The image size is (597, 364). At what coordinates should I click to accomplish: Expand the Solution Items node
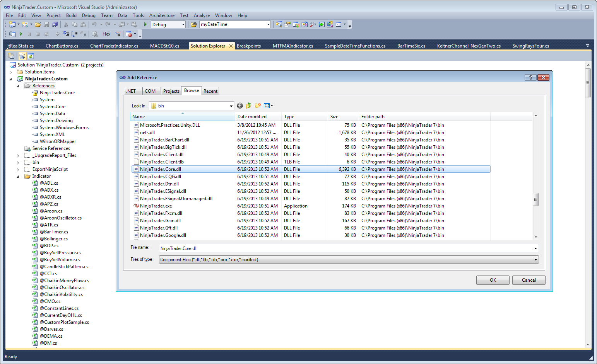[11, 72]
